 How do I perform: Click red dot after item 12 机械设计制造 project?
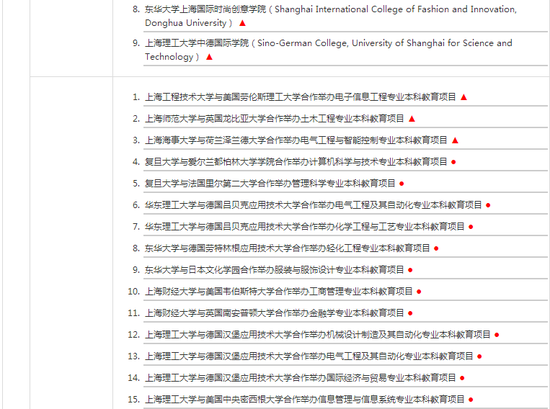click(x=497, y=335)
